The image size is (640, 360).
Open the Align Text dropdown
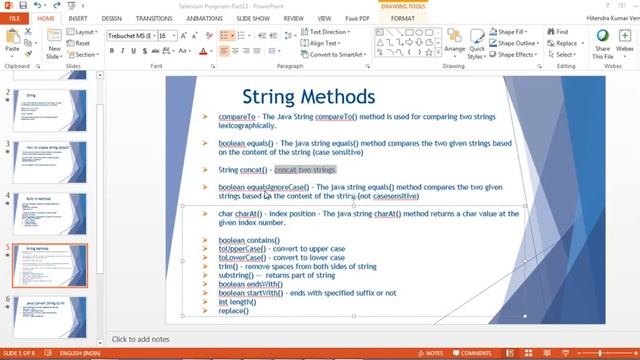point(320,43)
